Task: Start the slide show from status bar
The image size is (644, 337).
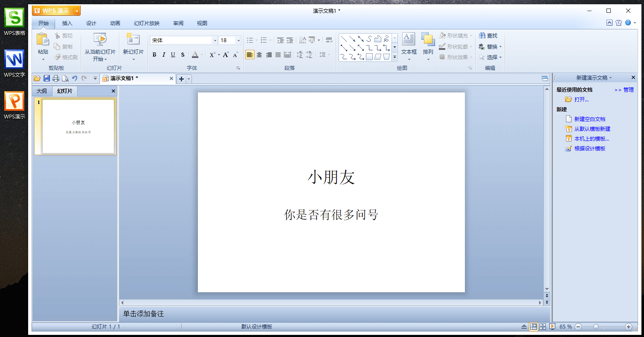Action: 551,326
